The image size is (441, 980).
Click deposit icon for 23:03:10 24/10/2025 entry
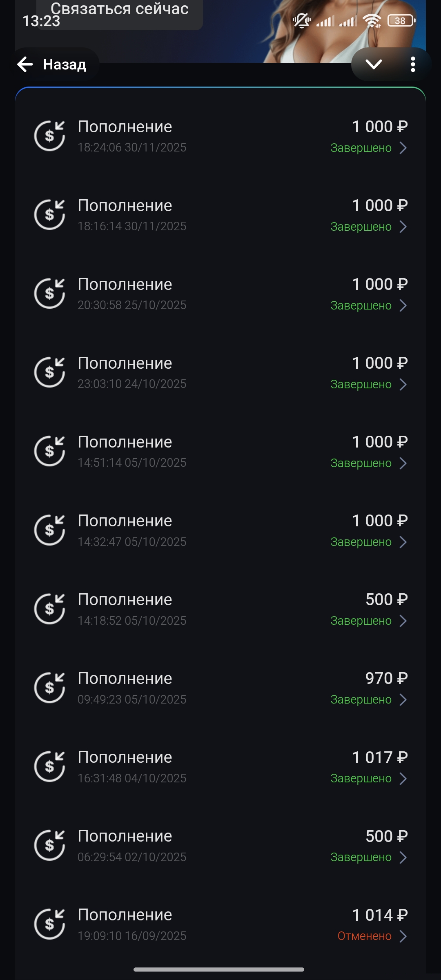tap(49, 372)
